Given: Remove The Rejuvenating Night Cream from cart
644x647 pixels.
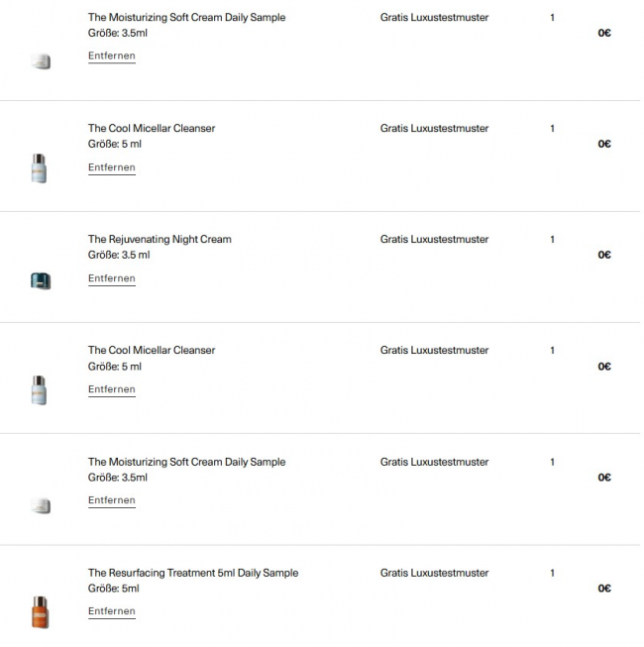Looking at the screenshot, I should pyautogui.click(x=111, y=278).
